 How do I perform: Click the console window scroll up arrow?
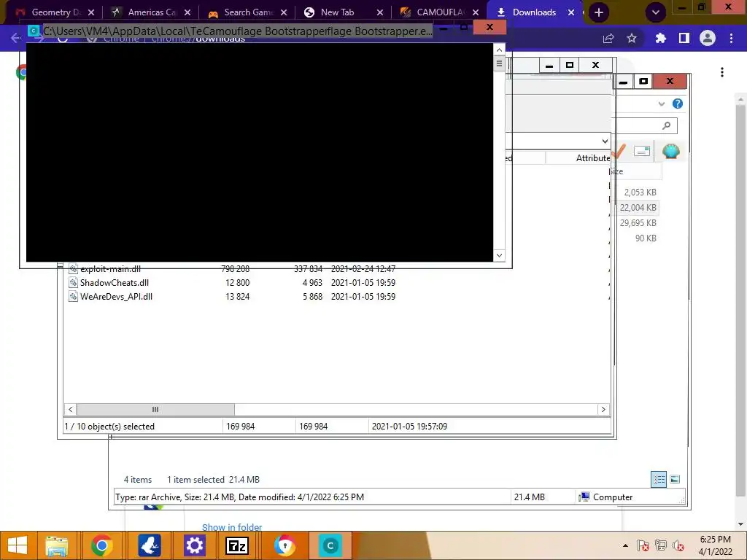pyautogui.click(x=499, y=50)
